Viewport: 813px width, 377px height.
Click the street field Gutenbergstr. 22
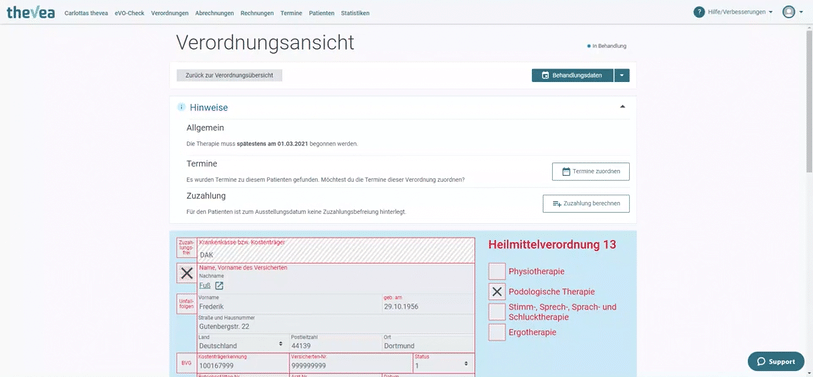pyautogui.click(x=335, y=324)
